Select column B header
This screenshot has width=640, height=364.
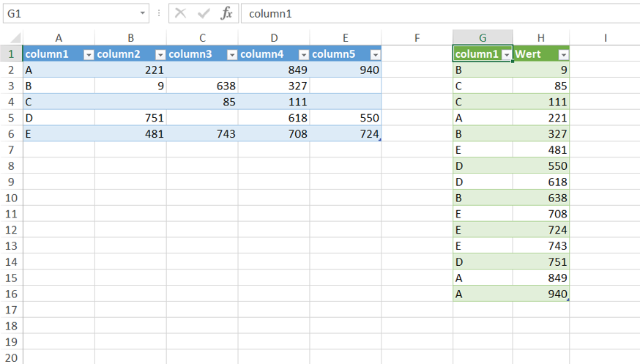(x=130, y=38)
